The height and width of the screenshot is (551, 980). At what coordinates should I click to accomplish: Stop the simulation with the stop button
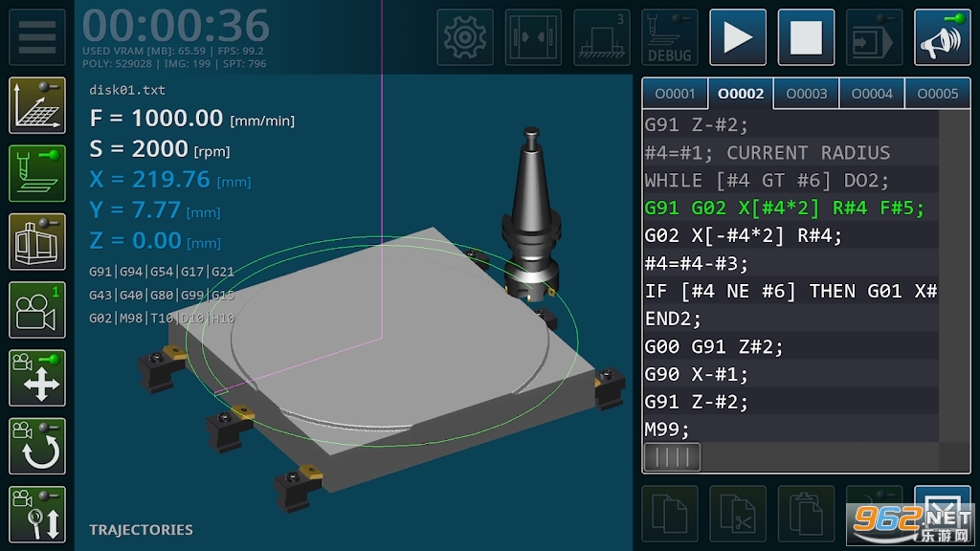[x=806, y=37]
